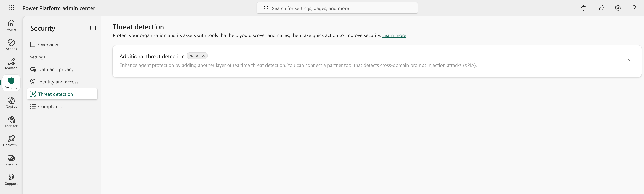Go to Home in left rail

(11, 25)
